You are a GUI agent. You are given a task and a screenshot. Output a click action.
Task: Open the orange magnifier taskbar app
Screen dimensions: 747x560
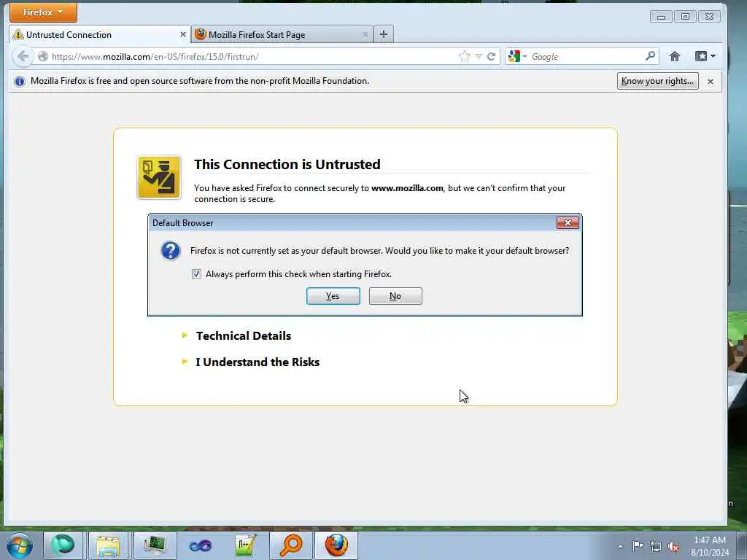pos(290,545)
